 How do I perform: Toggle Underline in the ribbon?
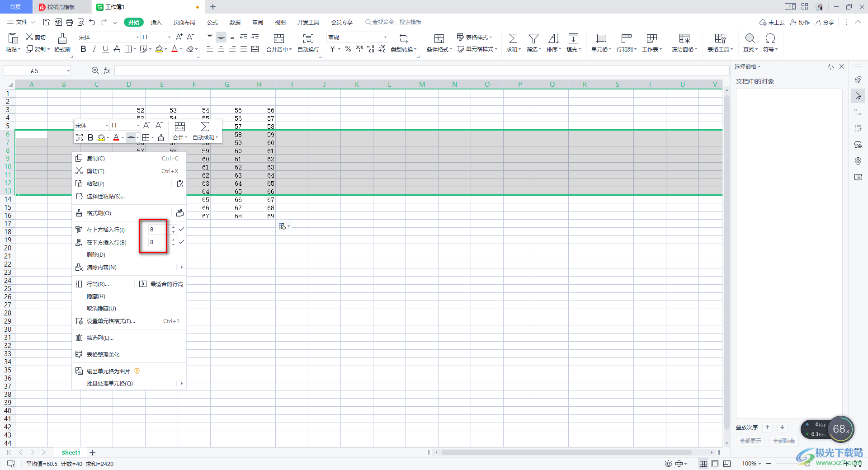[x=105, y=49]
